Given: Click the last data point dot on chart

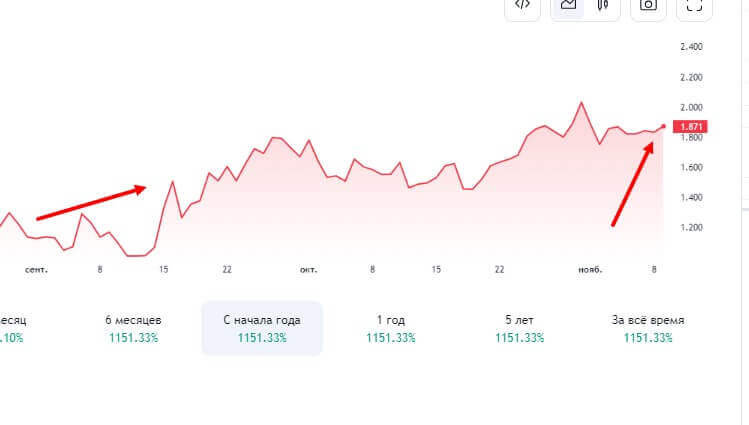Looking at the screenshot, I should 664,126.
